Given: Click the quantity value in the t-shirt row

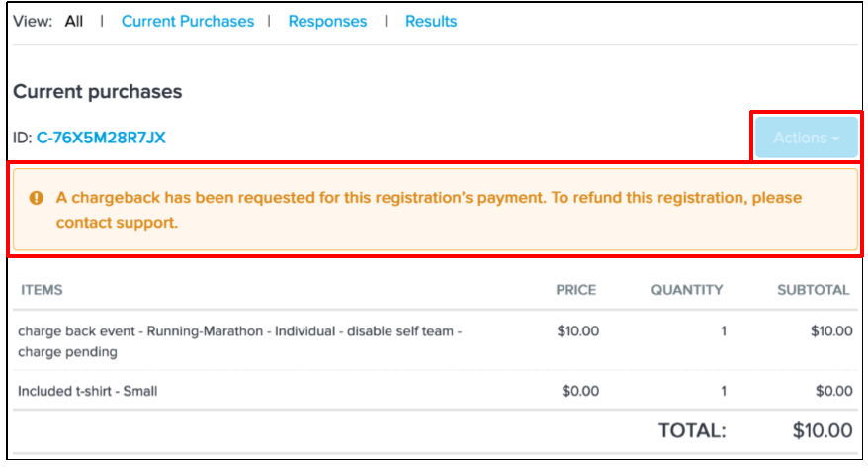Looking at the screenshot, I should [722, 391].
